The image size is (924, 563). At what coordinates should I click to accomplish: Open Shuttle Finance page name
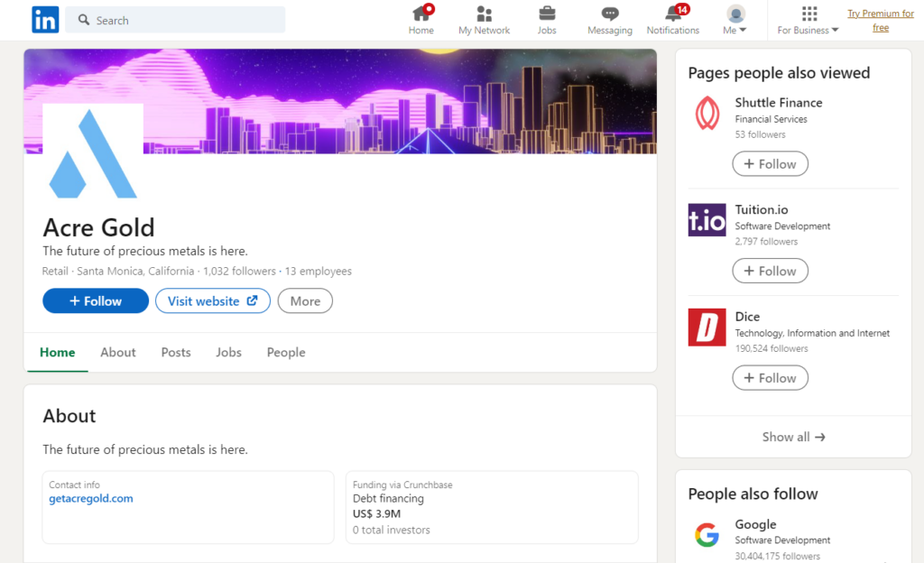[x=779, y=103]
